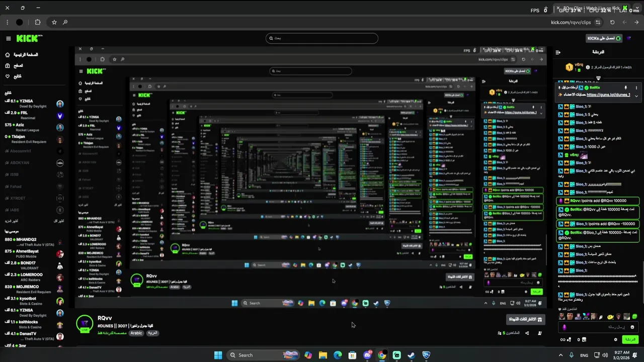Open Steam from taskbar
The width and height of the screenshot is (644, 362).
411,355
